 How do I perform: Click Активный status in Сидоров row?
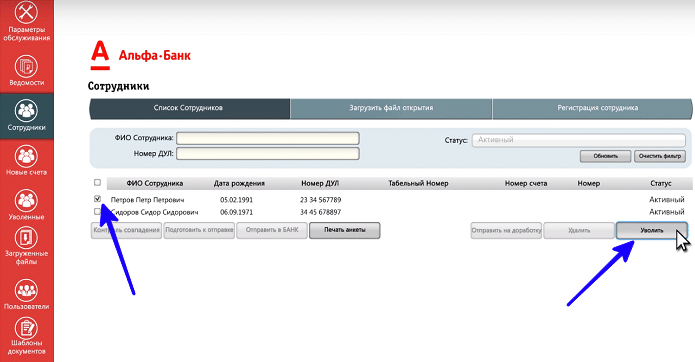[667, 212]
